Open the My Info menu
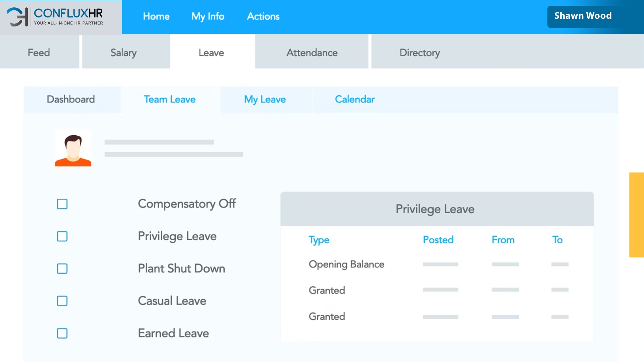The image size is (644, 362). click(x=208, y=16)
